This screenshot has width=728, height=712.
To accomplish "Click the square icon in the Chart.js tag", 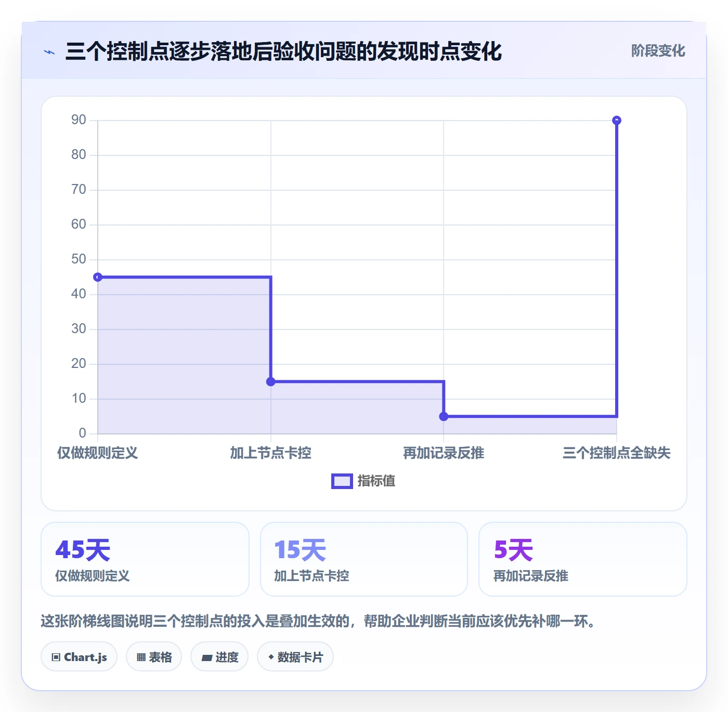I will point(56,657).
